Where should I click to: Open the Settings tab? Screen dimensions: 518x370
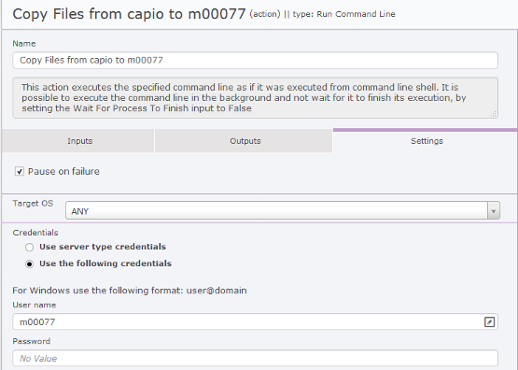point(425,141)
